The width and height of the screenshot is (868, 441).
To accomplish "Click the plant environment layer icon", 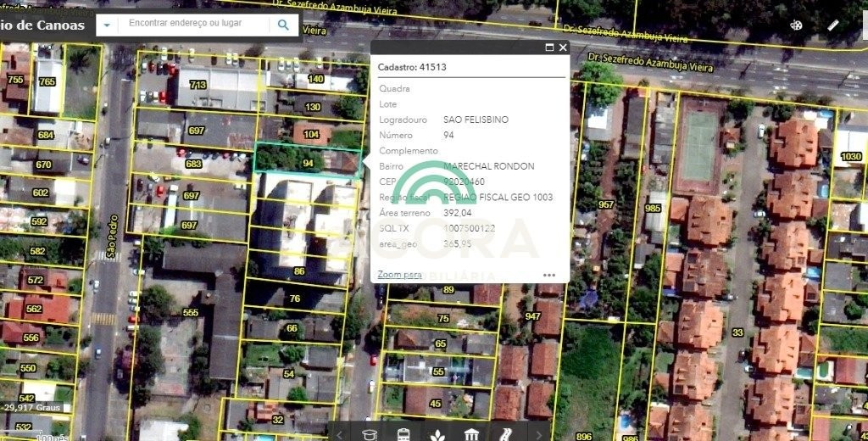I will point(437,433).
